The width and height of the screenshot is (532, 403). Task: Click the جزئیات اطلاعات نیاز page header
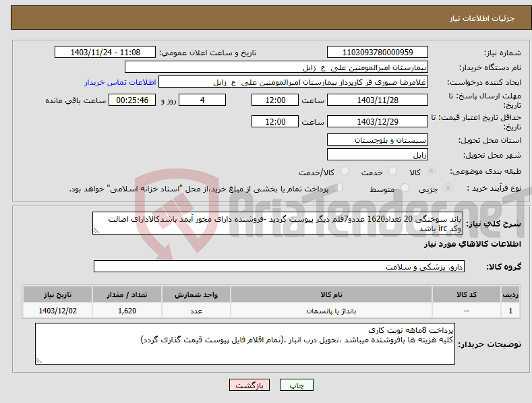[482, 18]
